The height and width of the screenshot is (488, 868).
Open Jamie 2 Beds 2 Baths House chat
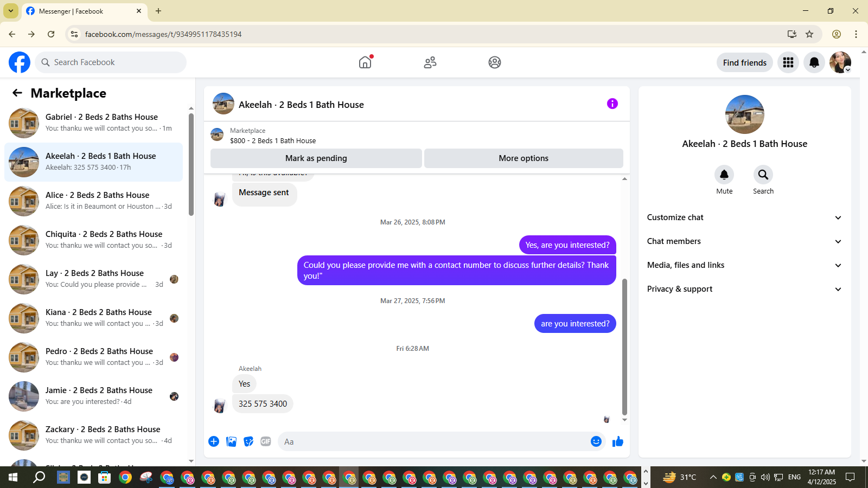[x=93, y=396]
